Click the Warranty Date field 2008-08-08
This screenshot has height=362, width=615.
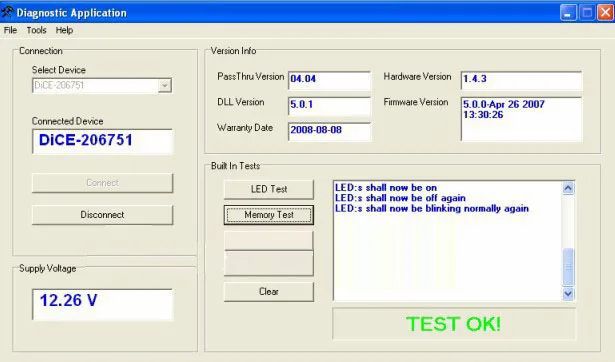[x=329, y=131]
